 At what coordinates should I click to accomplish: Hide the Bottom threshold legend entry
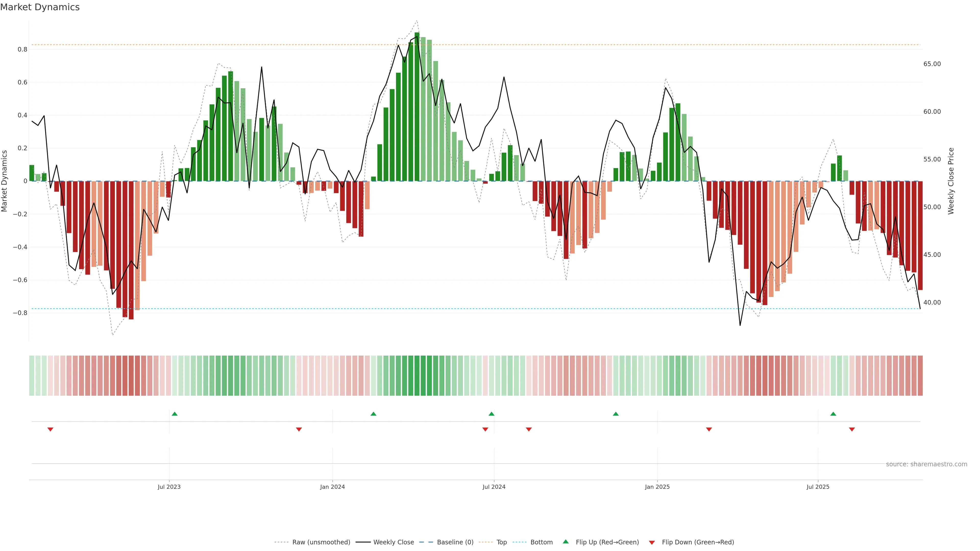click(x=541, y=542)
